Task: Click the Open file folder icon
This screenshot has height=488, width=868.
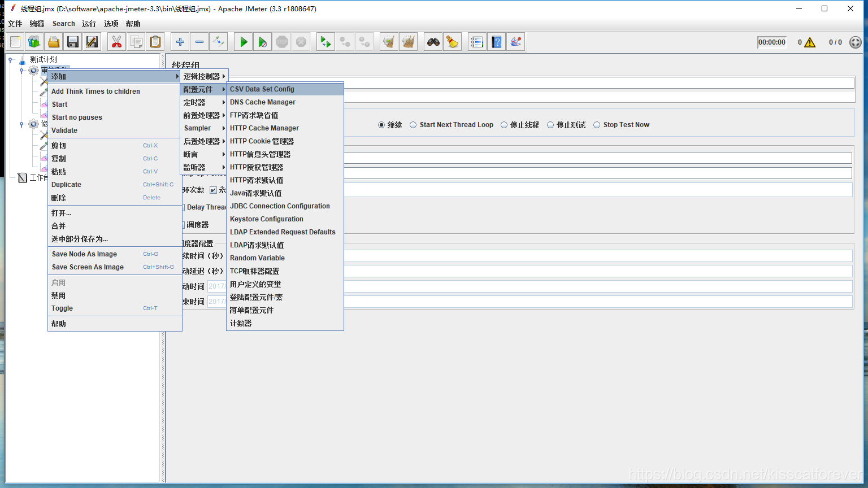Action: click(54, 42)
